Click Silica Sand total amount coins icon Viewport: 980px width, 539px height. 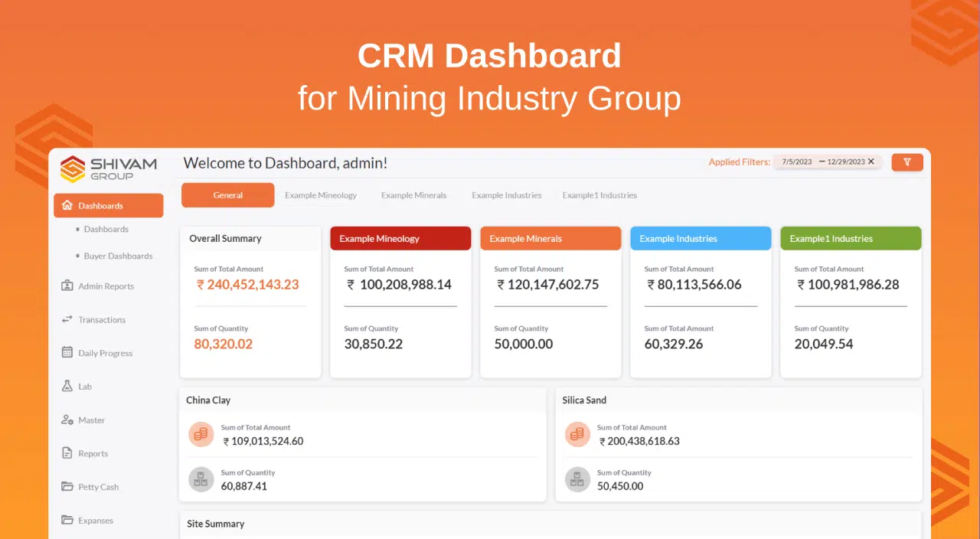[577, 434]
